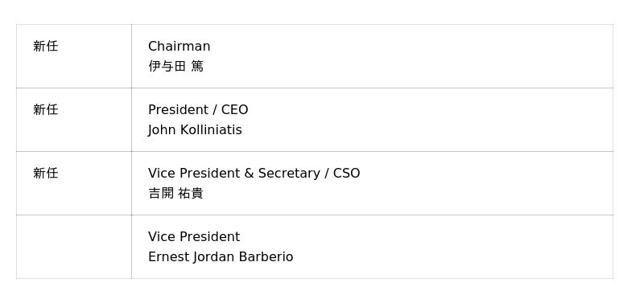Select the name 吉開 祐貴
Viewport: 644px width, 303px height.
coord(175,193)
